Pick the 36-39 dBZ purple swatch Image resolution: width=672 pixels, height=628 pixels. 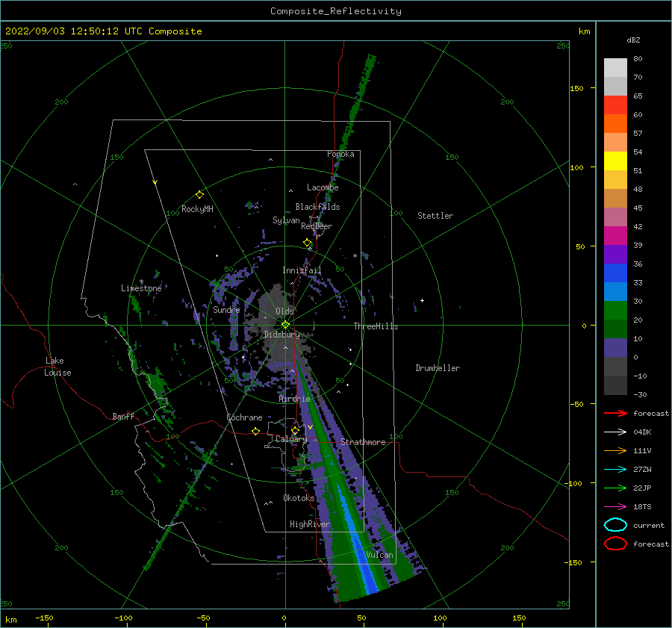(x=615, y=254)
